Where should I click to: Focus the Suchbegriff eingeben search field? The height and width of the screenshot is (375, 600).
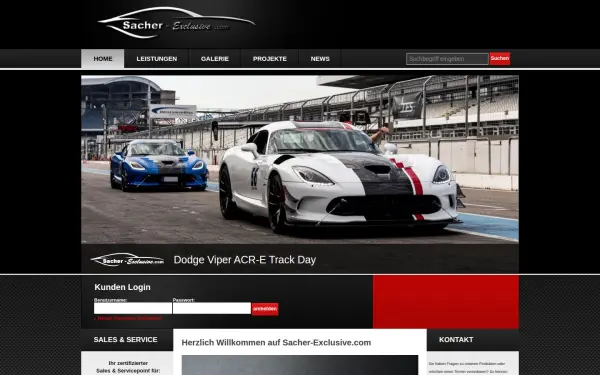tap(447, 59)
